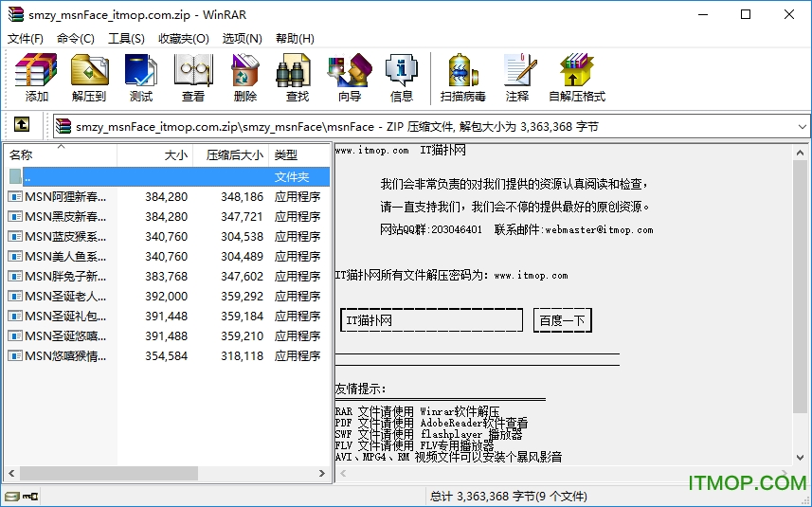Click the 'www.itmop.com IT猫扑网' comment header
812x507 pixels.
[x=400, y=150]
